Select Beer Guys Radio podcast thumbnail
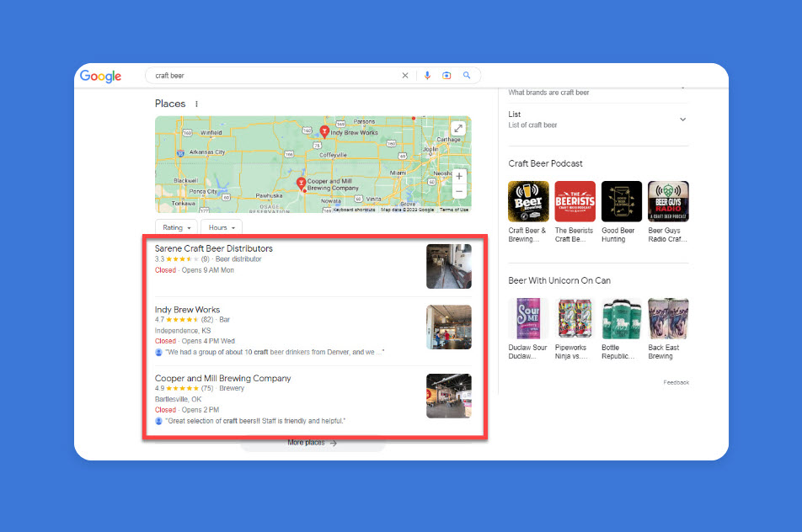 pos(668,202)
